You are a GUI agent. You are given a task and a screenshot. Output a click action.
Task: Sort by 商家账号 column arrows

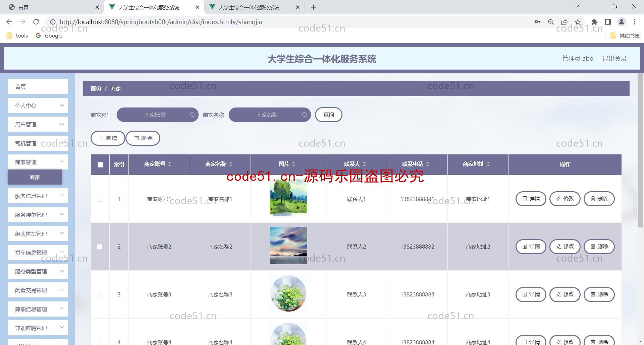tap(170, 164)
